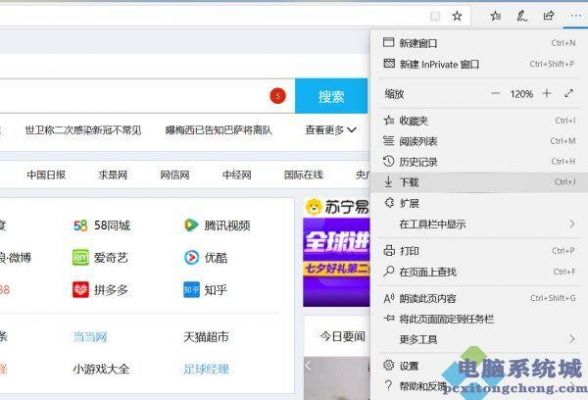Select the 今日要闻 tab

click(x=342, y=336)
